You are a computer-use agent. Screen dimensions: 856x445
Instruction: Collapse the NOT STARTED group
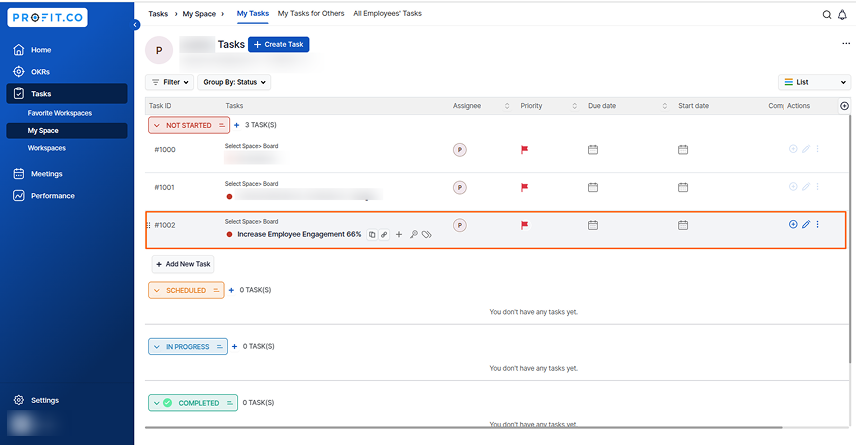[157, 126]
